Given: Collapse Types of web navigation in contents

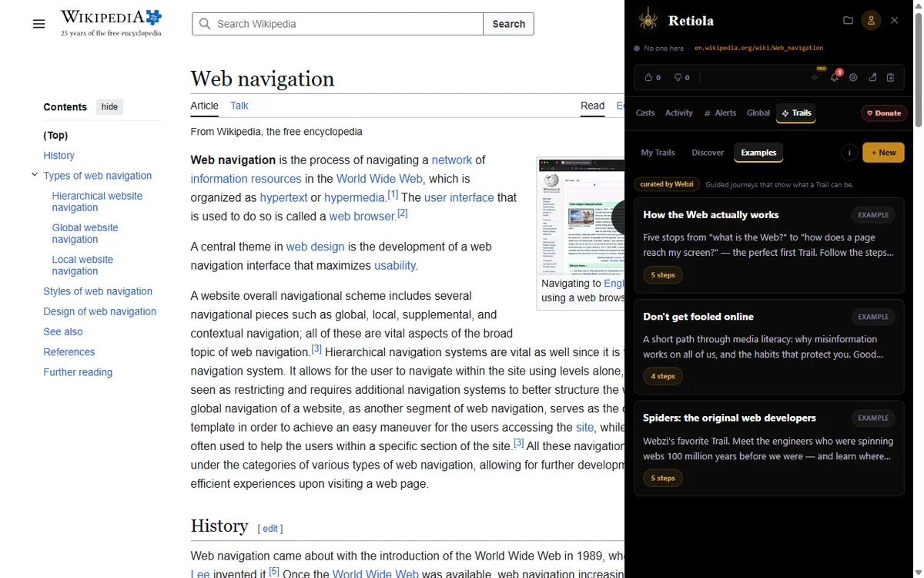Looking at the screenshot, I should [x=35, y=175].
